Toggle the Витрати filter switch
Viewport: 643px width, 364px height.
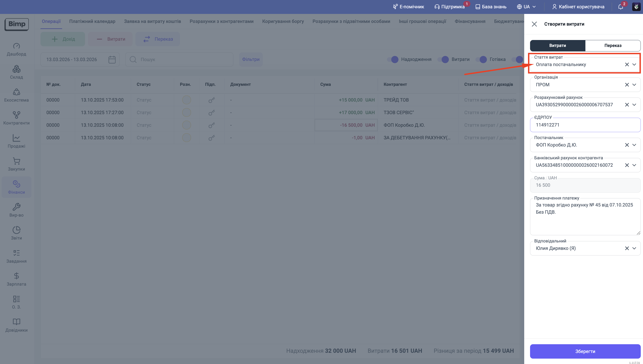[x=443, y=60]
